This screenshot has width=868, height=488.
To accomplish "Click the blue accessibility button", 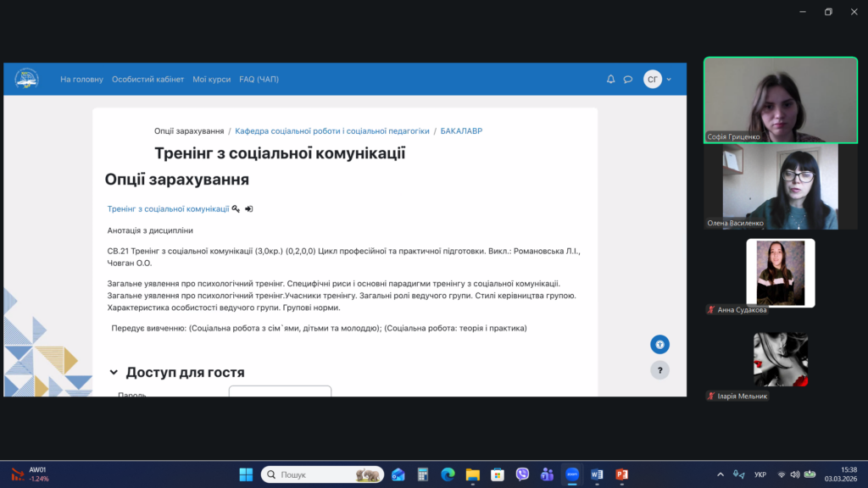I will click(659, 344).
